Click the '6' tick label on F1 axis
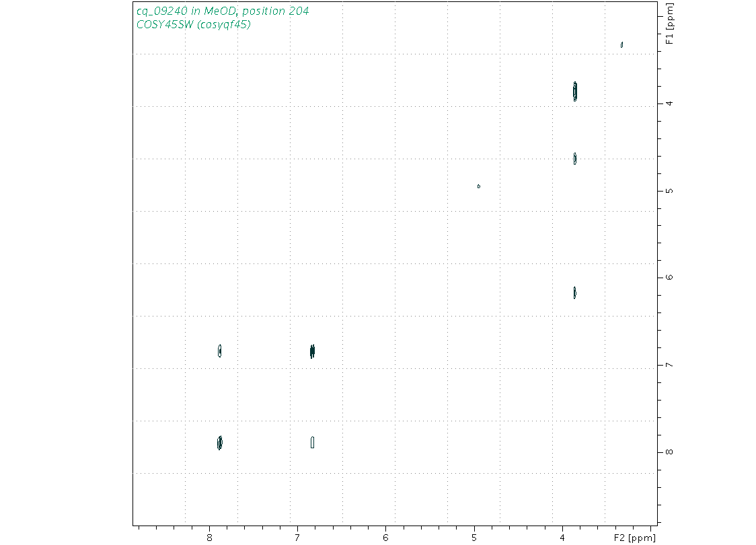Image resolution: width=756 pixels, height=545 pixels. (x=669, y=278)
